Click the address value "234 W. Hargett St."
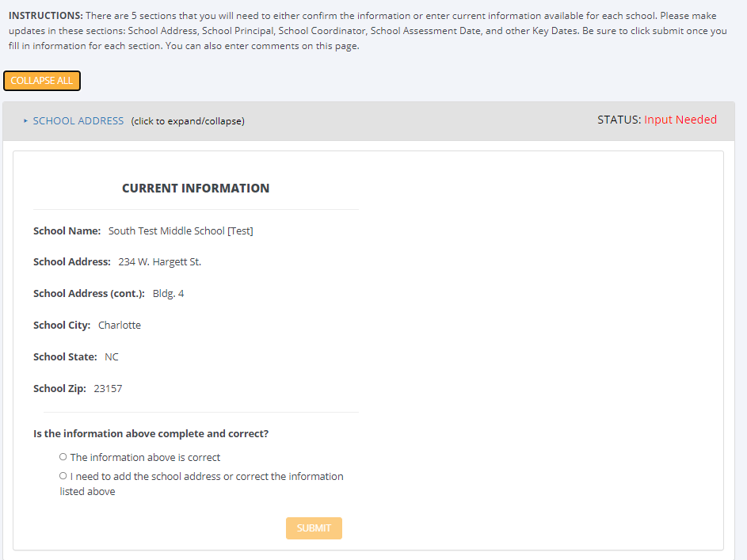747x560 pixels. pos(159,262)
